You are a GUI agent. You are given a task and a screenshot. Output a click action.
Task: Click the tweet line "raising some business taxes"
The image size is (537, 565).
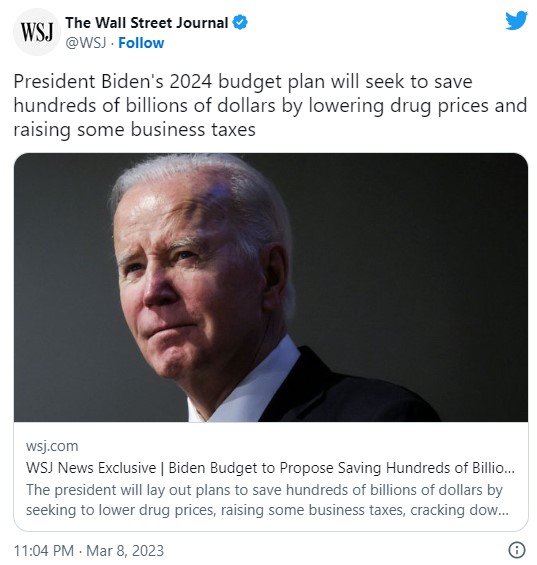tap(134, 130)
